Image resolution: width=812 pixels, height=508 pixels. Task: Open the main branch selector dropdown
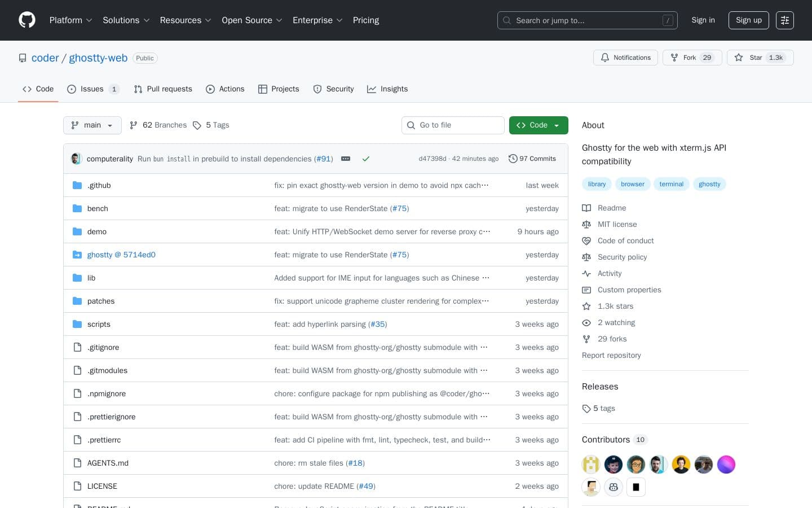(x=92, y=125)
